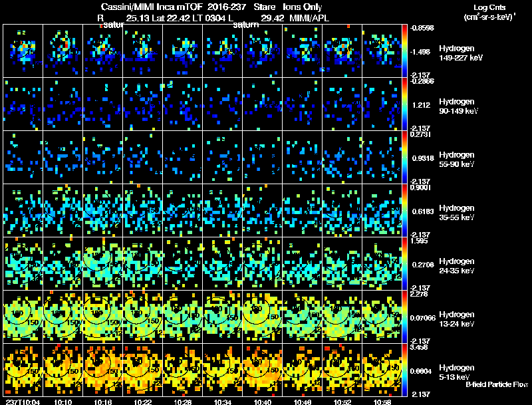This screenshot has height=405, width=532.
Task: Click the '0.07066' colorbar value
Action: point(423,318)
